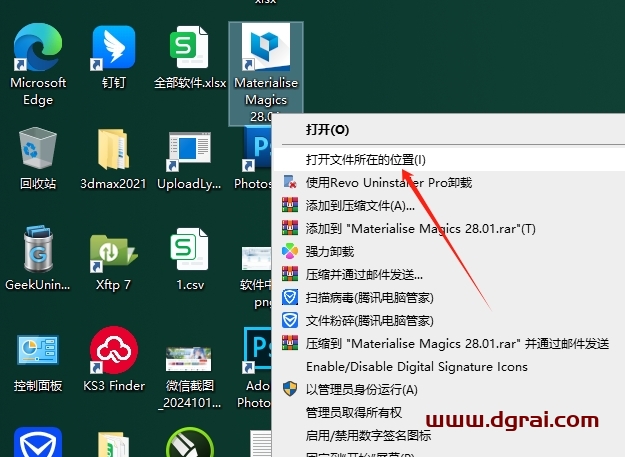Screen dimensions: 625x457
Task: Choose Enable/Disable Digital Signature Icons entry
Action: [x=448, y=367]
